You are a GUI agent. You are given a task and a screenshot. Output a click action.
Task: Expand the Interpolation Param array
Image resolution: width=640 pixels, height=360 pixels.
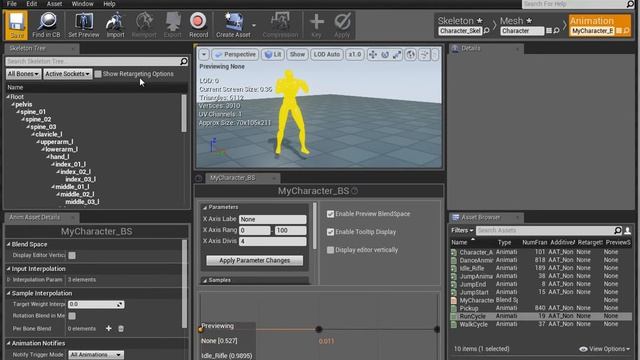(9, 280)
